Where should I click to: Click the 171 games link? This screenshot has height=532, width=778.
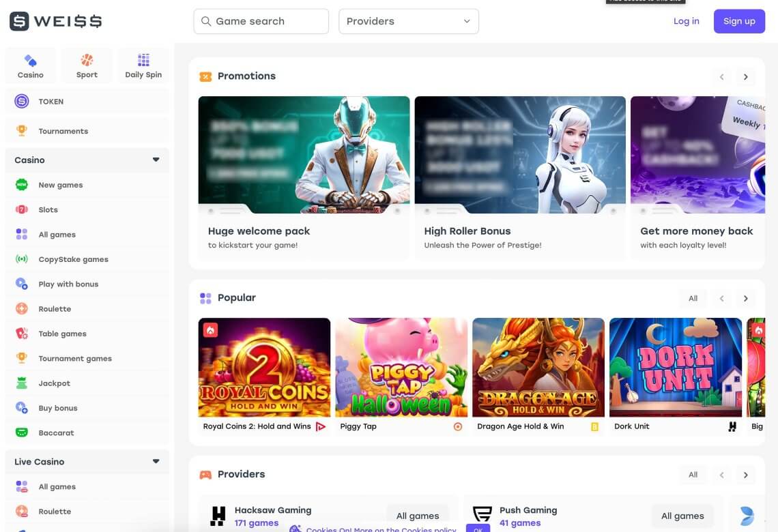[257, 523]
